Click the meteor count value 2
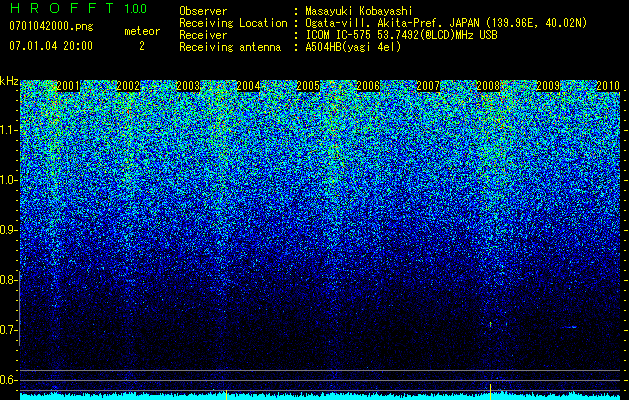 [x=142, y=46]
